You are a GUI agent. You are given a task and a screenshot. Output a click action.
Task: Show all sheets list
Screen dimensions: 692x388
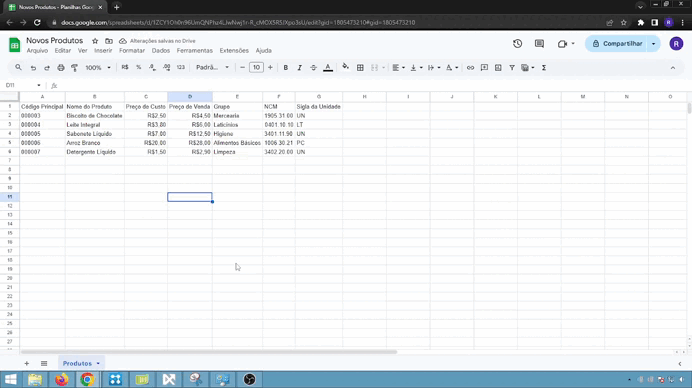[44, 363]
